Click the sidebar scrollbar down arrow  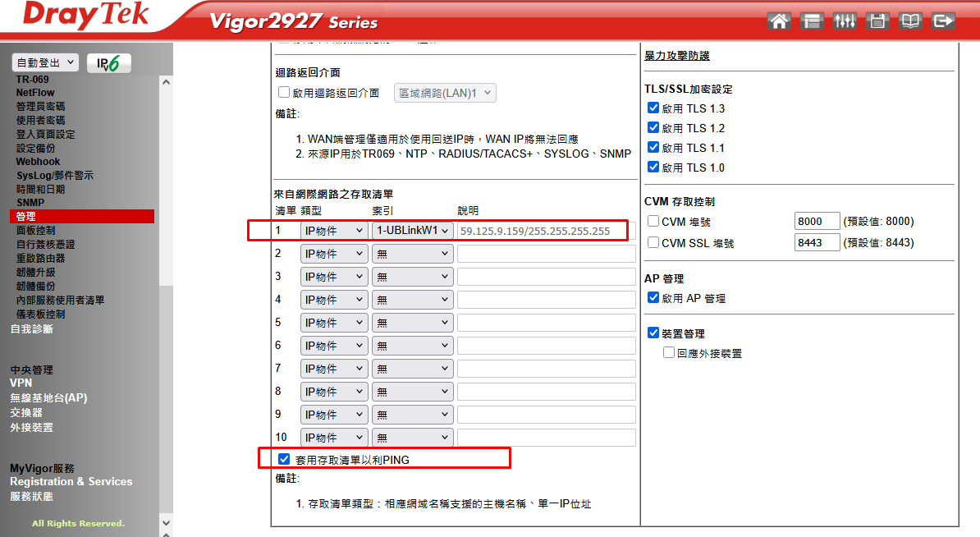pyautogui.click(x=167, y=522)
